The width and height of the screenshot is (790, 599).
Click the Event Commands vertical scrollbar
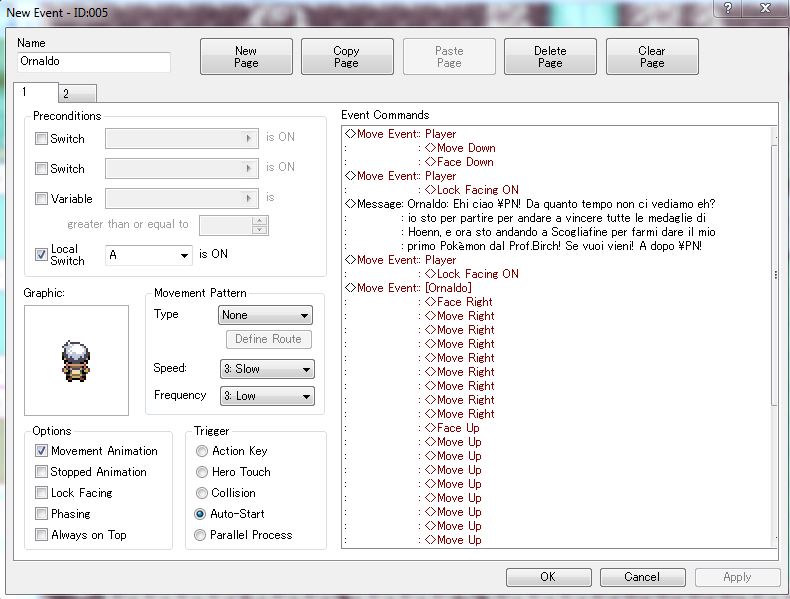(775, 340)
